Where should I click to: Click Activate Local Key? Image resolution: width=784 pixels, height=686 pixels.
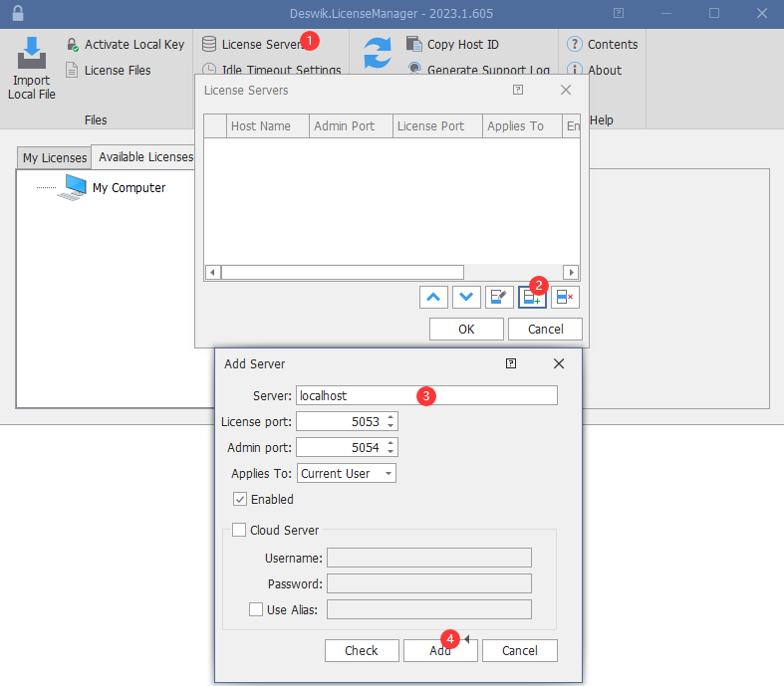tap(126, 45)
